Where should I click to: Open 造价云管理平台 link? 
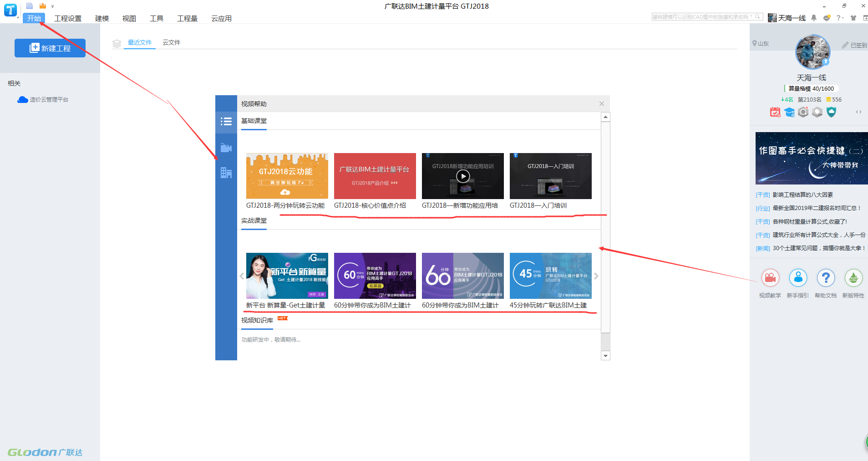click(x=43, y=99)
